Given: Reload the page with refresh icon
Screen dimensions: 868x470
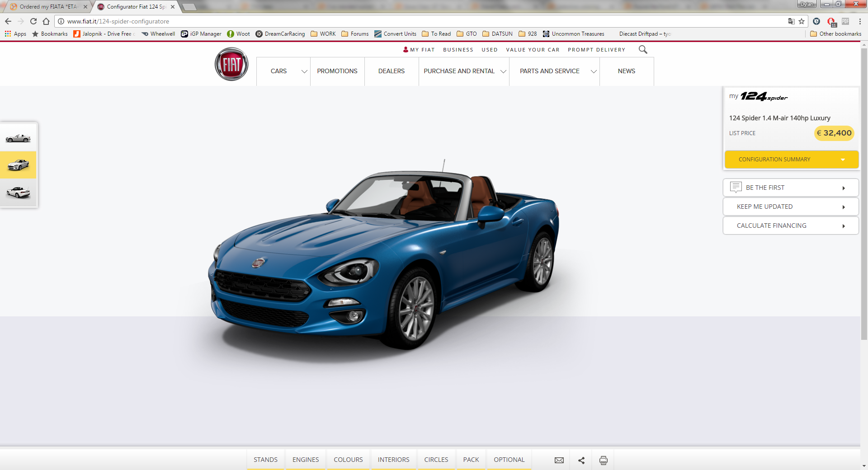Looking at the screenshot, I should click(x=33, y=21).
